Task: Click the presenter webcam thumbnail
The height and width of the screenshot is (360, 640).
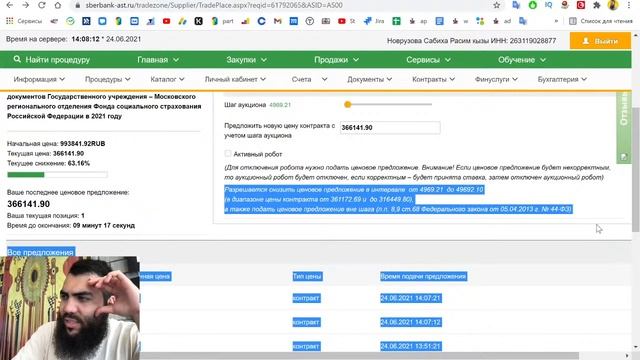Action: [70, 308]
